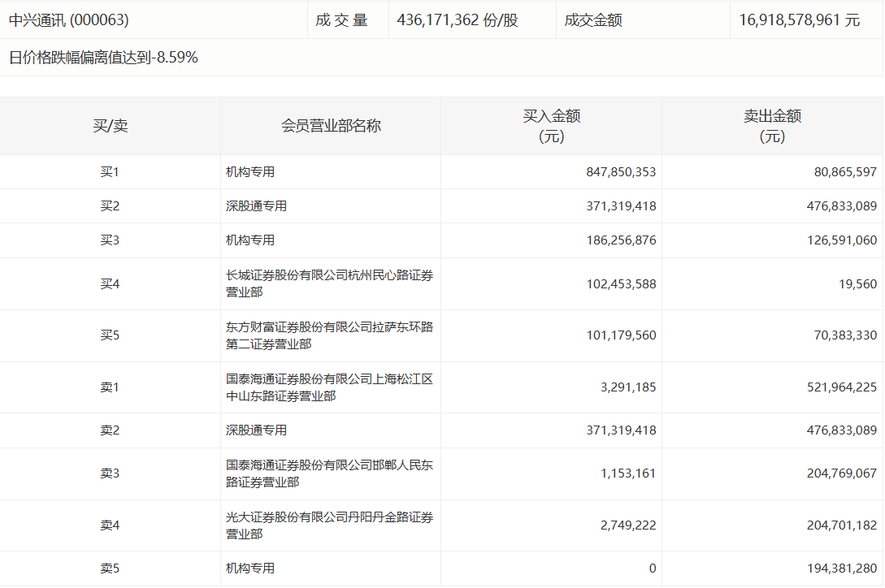Select the 长城证券 杭州民心路 branch name
Screen dimensions: 885x588
[329, 283]
